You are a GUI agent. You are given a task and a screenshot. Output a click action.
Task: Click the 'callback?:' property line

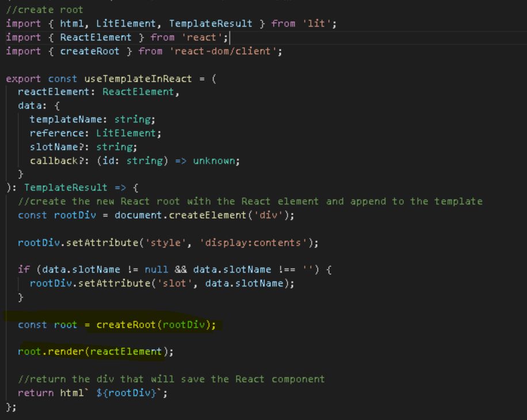[x=135, y=161]
